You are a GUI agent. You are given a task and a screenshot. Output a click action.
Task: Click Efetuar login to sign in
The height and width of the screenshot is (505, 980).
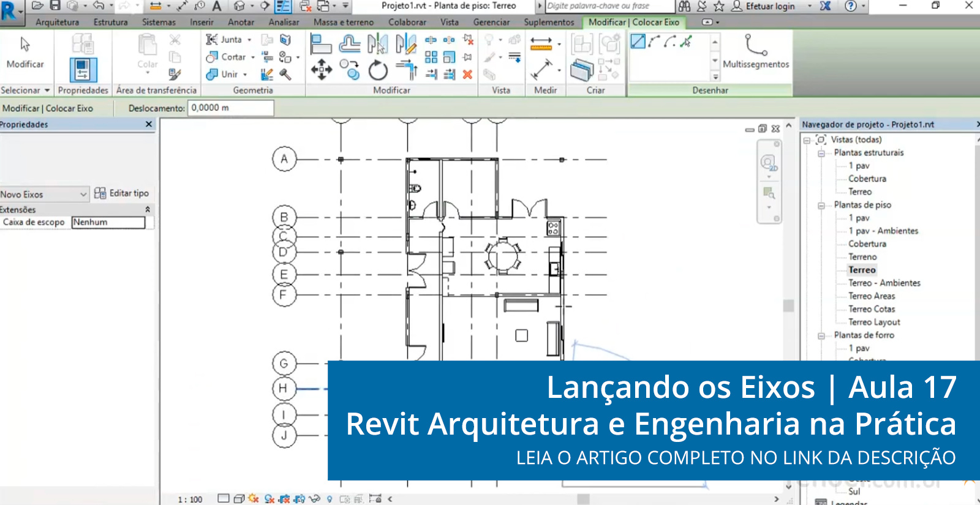[x=769, y=6]
